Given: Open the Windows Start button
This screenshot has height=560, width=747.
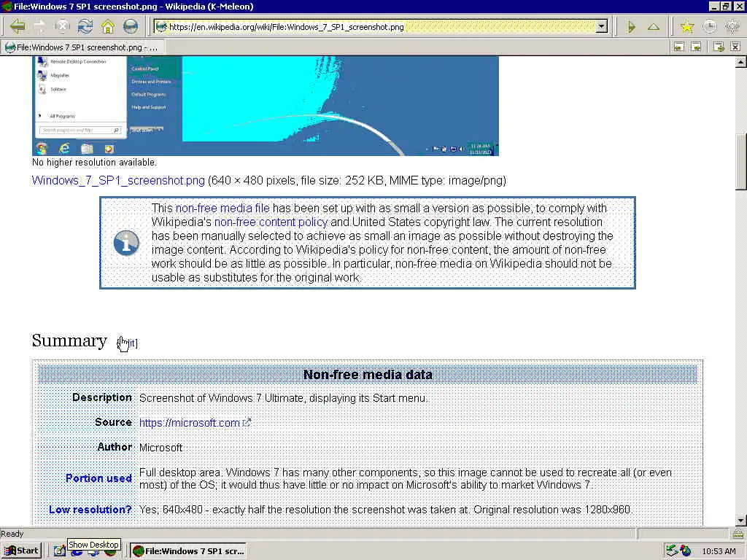Looking at the screenshot, I should 21,551.
